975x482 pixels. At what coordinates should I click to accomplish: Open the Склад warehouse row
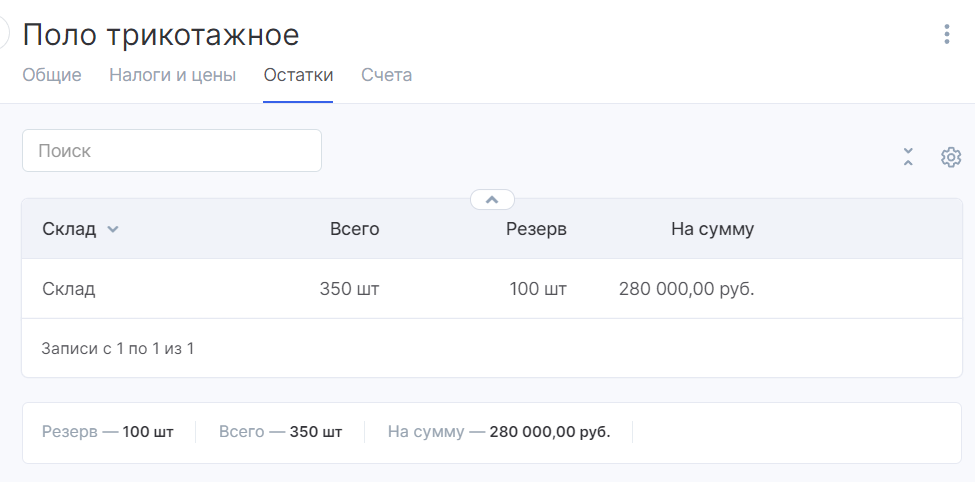coord(492,289)
